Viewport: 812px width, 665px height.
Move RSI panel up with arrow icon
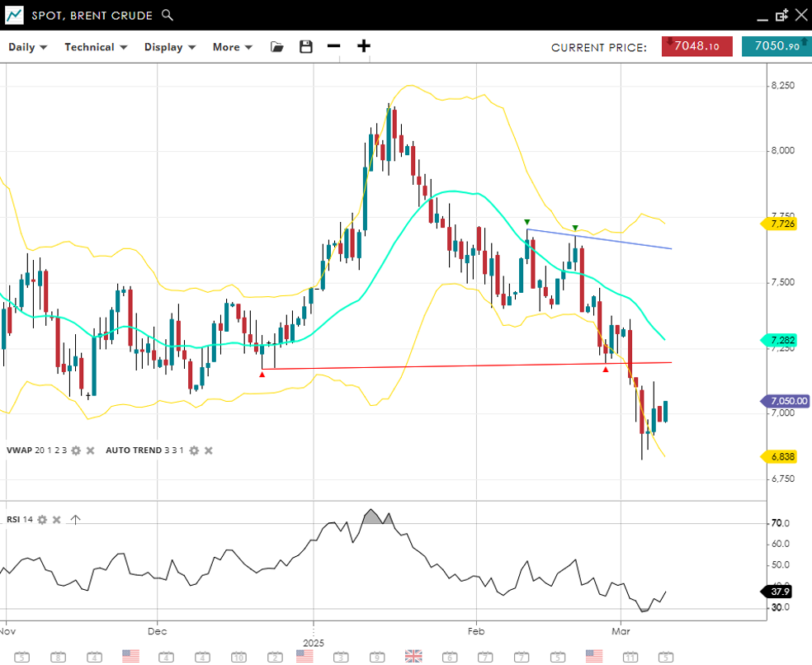coord(75,520)
